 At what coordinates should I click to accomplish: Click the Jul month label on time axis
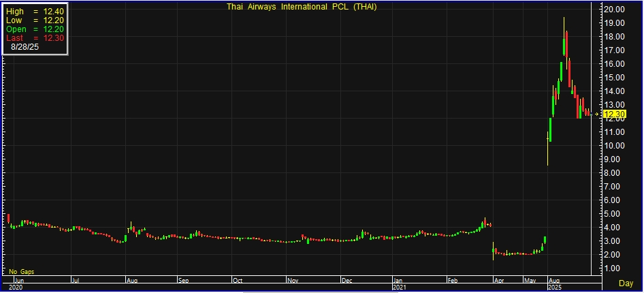pyautogui.click(x=76, y=281)
